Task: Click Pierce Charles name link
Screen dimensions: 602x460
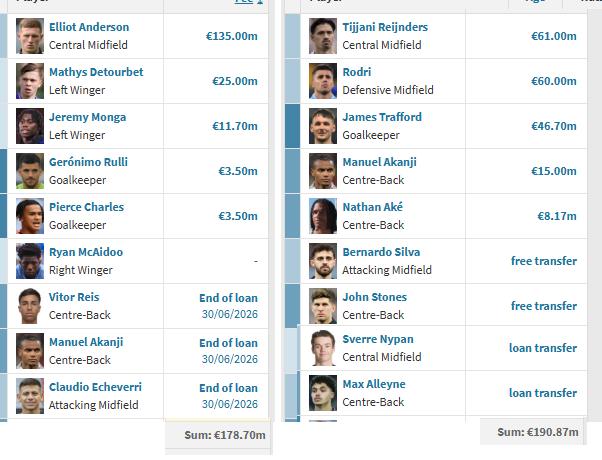Action: pyautogui.click(x=86, y=207)
